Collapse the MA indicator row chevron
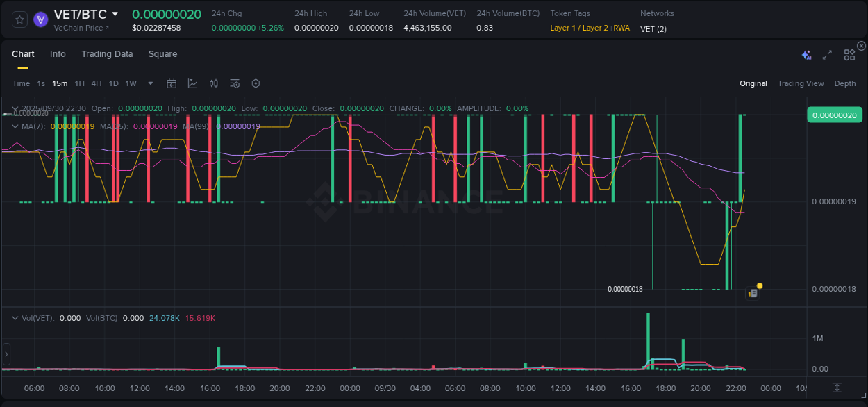 click(x=14, y=126)
